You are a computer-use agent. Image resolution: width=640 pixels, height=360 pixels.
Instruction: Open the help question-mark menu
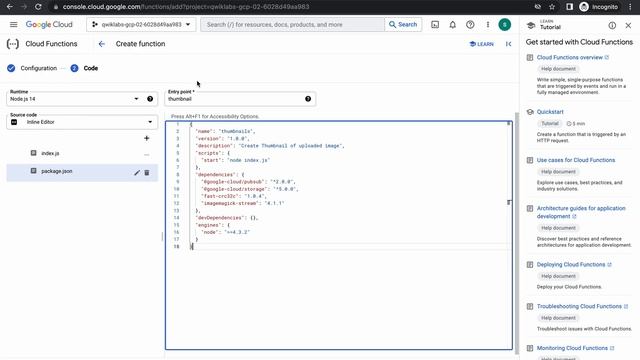(x=470, y=24)
